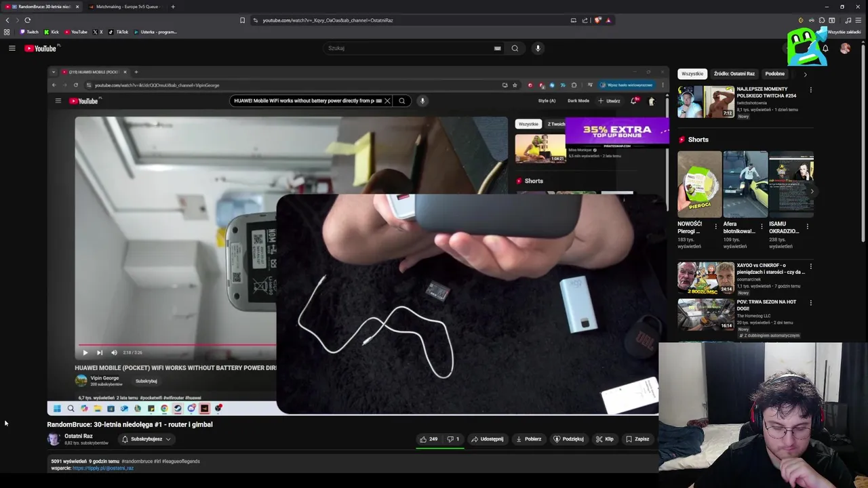Expand the Subskrybujesz notification dropdown
The width and height of the screenshot is (868, 488).
point(146,439)
